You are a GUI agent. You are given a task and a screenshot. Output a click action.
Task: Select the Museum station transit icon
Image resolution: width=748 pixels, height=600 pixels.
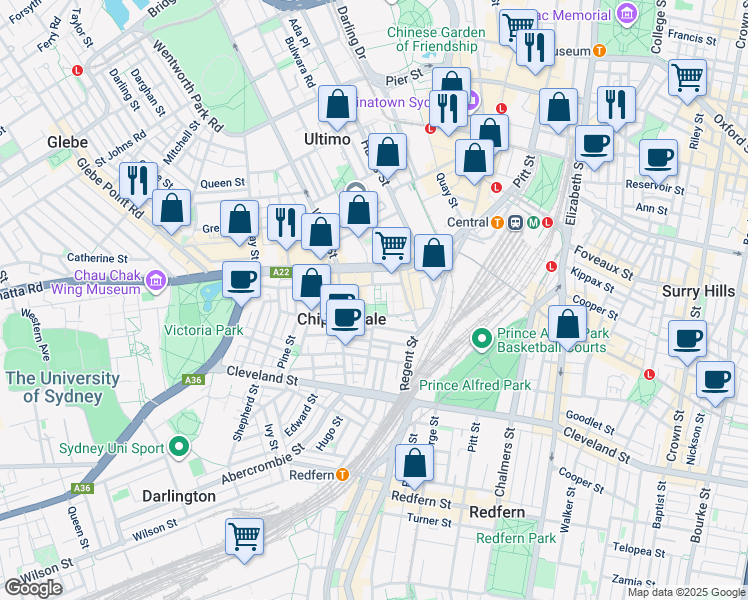(x=599, y=51)
